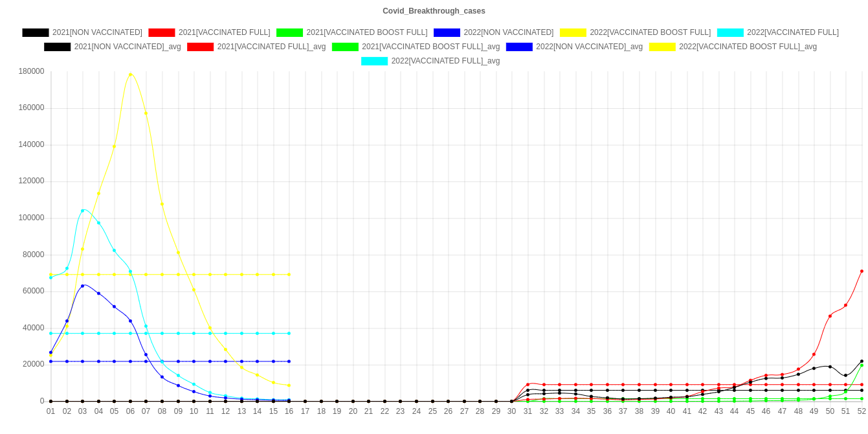Click the red data point at week 52

(862, 271)
